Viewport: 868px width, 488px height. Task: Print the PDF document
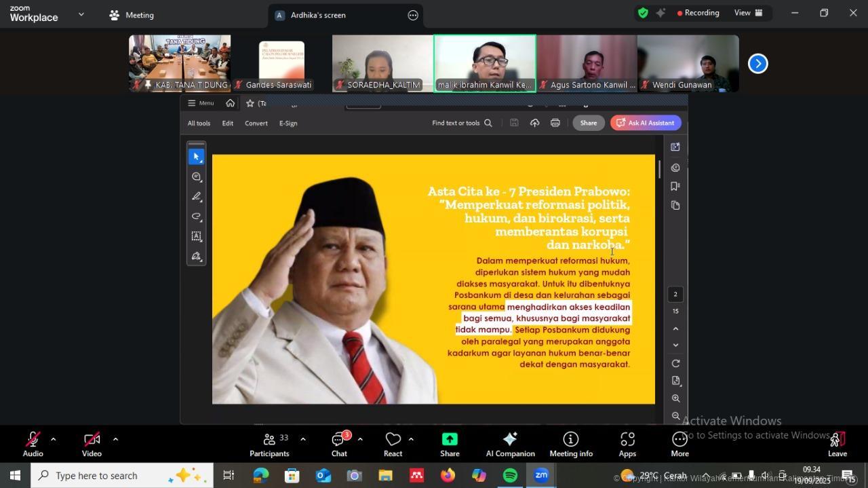pyautogui.click(x=555, y=123)
